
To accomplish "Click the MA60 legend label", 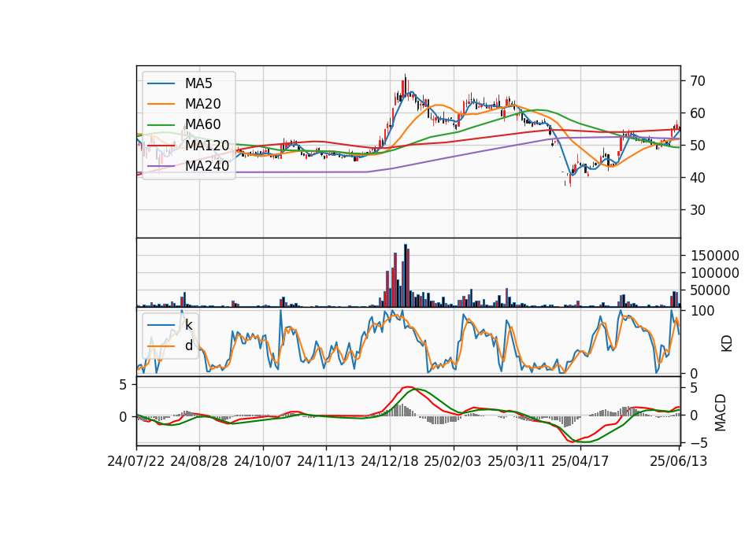I will (x=202, y=125).
